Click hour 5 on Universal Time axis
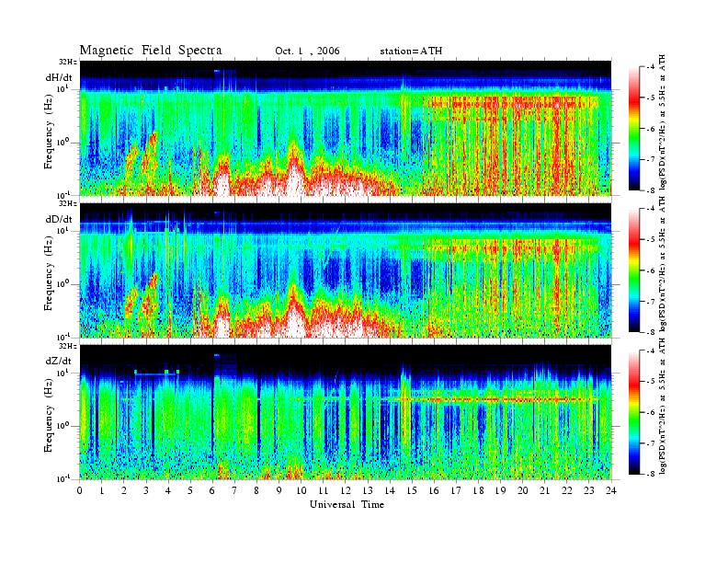The height and width of the screenshot is (563, 728). pyautogui.click(x=190, y=490)
